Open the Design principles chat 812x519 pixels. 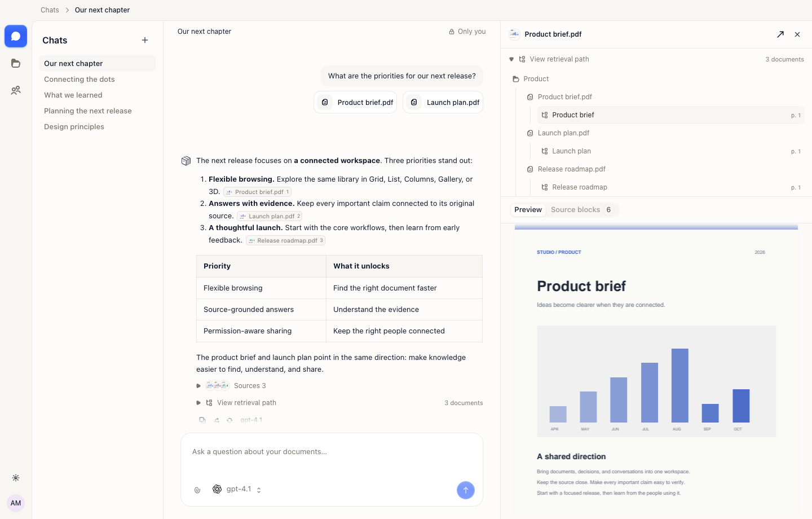pyautogui.click(x=98, y=126)
